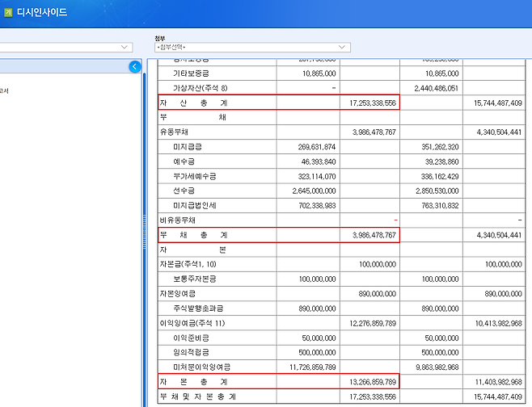This screenshot has height=407, width=532.
Task: Click the 3,986,478,767 value in 부채총계 row
Action: coord(368,235)
